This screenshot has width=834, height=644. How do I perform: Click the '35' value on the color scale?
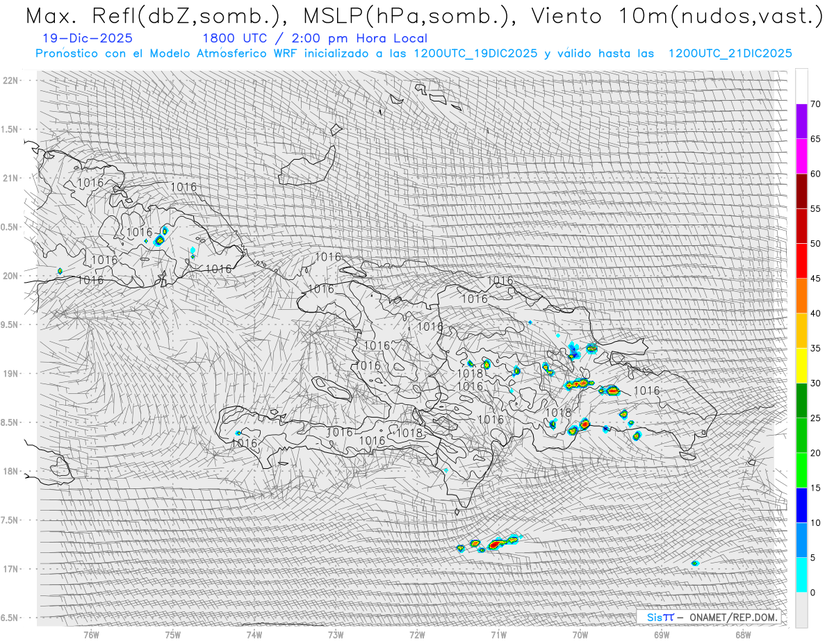click(x=815, y=348)
